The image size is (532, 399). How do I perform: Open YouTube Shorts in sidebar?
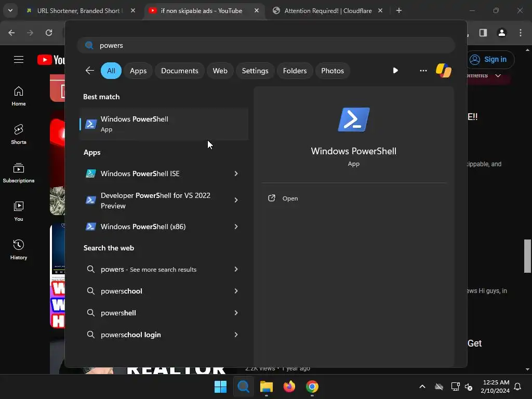tap(19, 135)
